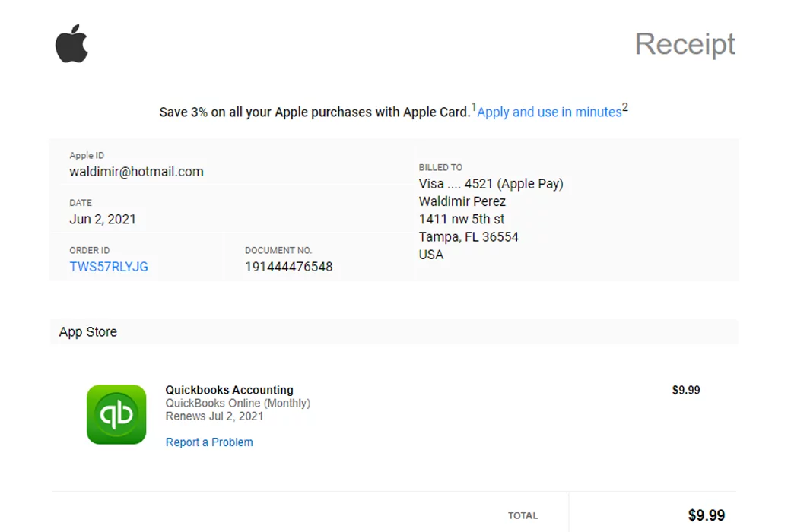This screenshot has width=791, height=532.
Task: Click the ORDER ID label
Action: (x=89, y=250)
